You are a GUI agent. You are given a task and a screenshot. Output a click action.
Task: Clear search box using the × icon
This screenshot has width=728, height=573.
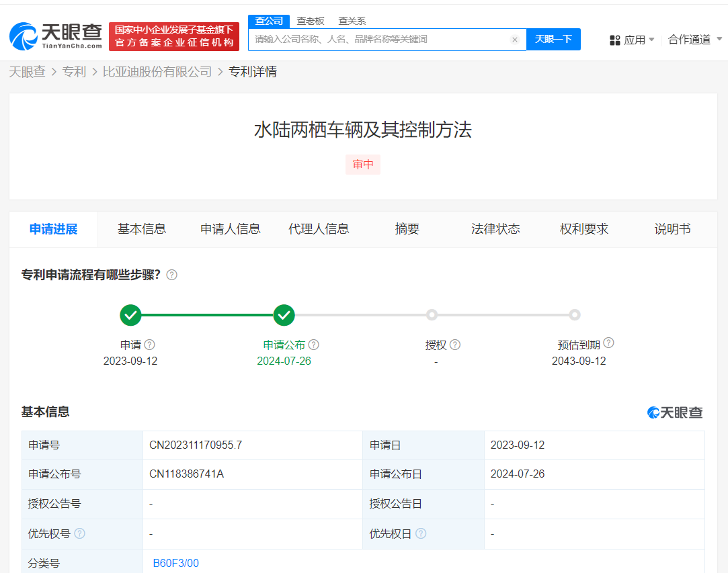pos(515,40)
